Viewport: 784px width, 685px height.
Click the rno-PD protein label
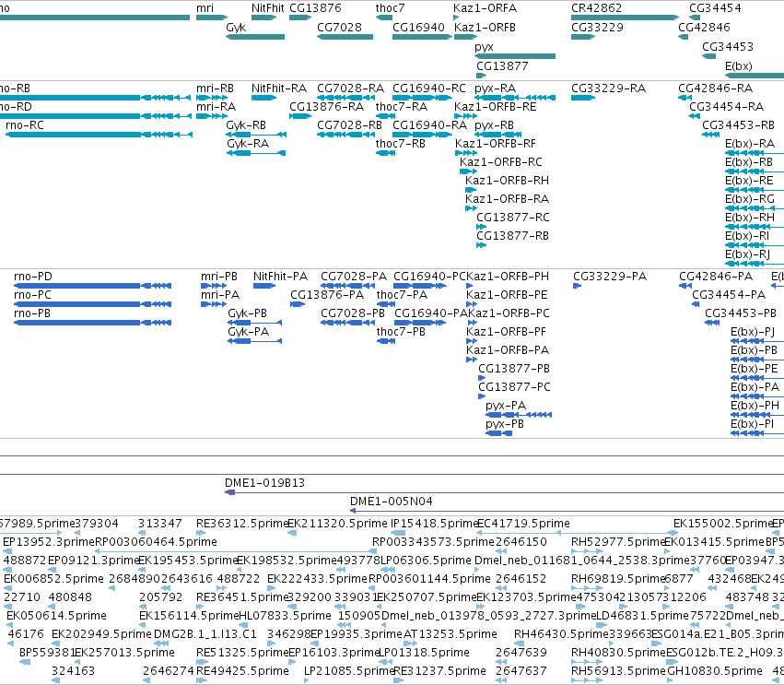pyautogui.click(x=33, y=277)
